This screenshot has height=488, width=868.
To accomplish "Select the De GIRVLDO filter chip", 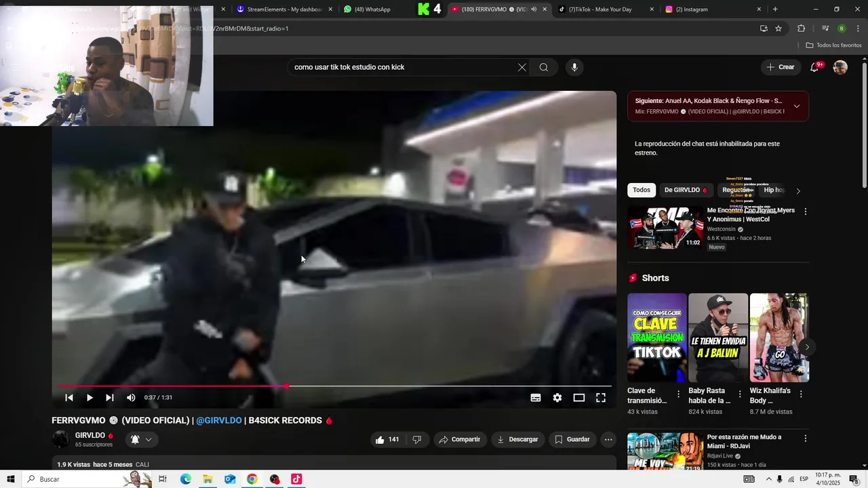I will click(x=686, y=190).
